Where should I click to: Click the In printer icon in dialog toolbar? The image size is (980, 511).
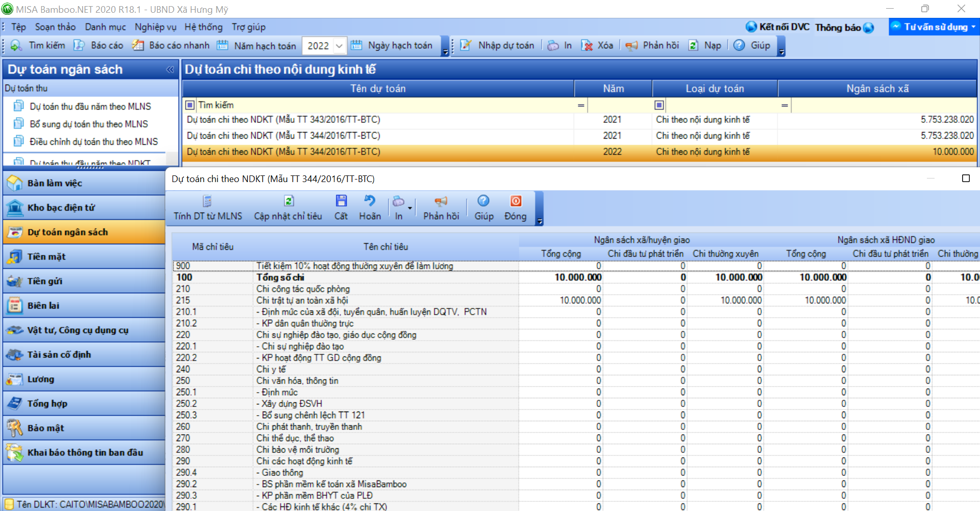398,202
